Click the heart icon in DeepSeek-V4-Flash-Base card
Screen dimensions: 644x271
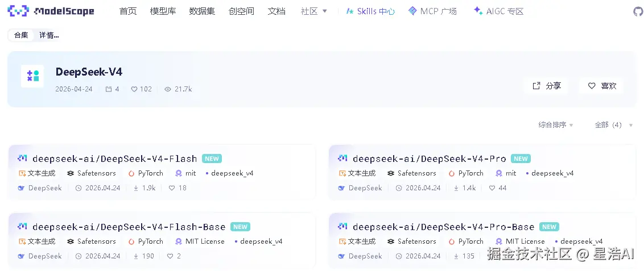click(170, 256)
